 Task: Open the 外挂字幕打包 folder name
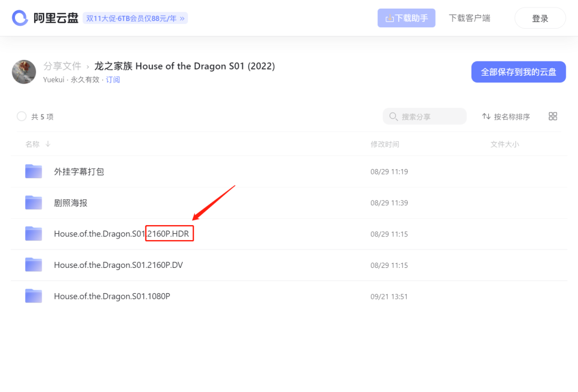(79, 172)
